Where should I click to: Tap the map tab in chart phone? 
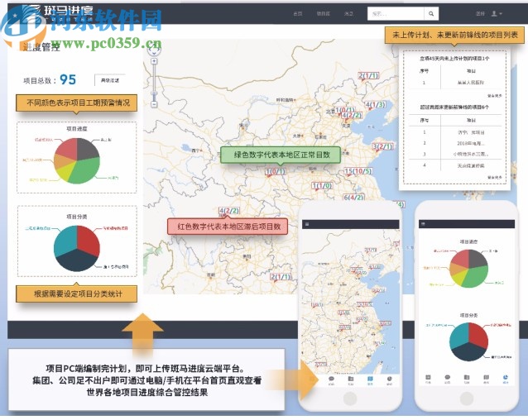[x=487, y=379]
